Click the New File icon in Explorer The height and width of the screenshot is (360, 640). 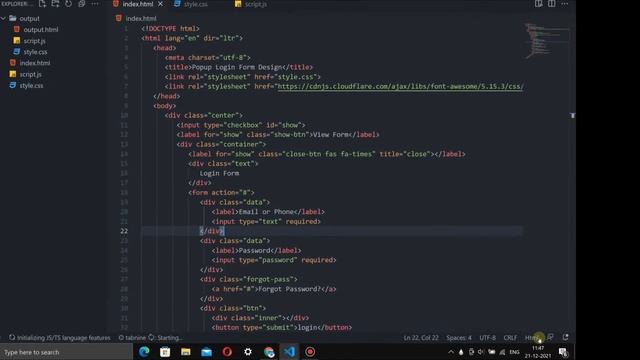tap(42, 4)
